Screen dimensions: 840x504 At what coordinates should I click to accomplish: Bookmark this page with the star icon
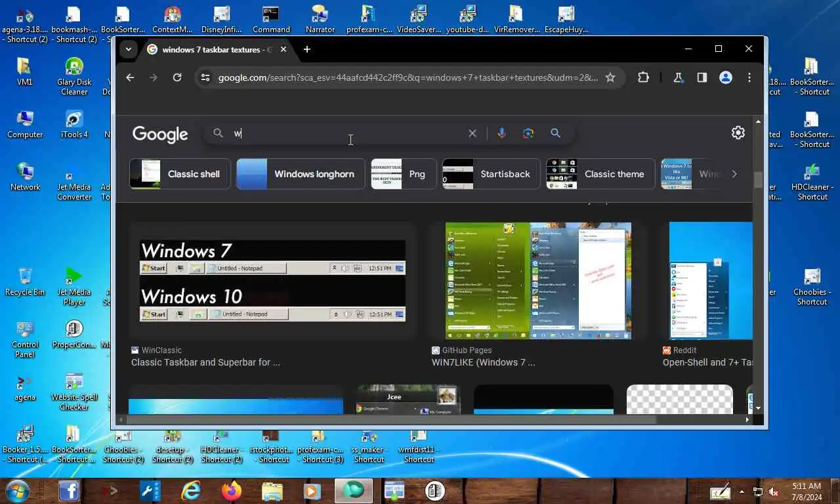point(610,77)
